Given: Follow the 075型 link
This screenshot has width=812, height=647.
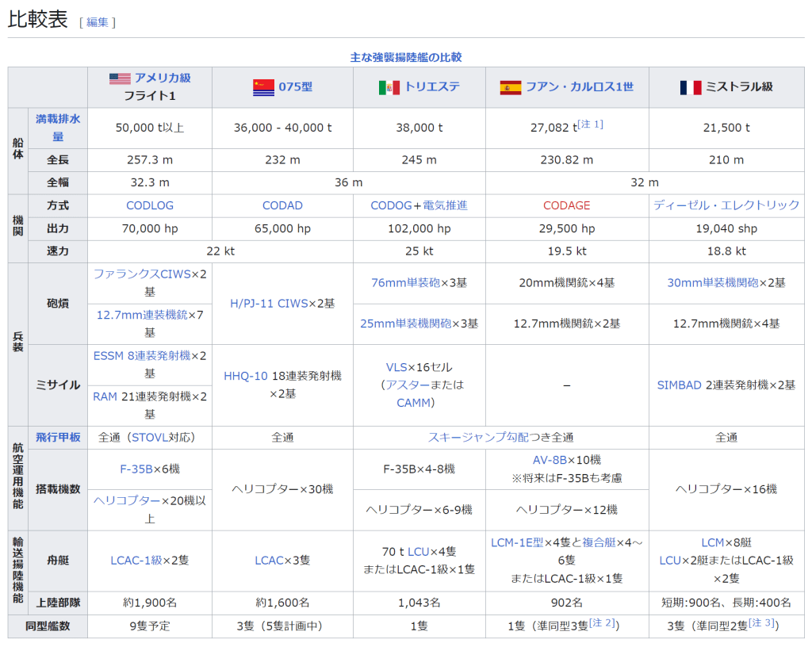Looking at the screenshot, I should (295, 87).
